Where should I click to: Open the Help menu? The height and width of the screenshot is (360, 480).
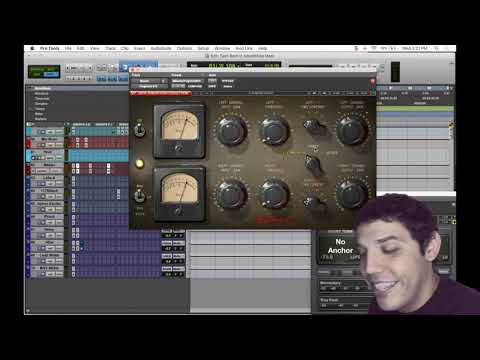point(263,48)
